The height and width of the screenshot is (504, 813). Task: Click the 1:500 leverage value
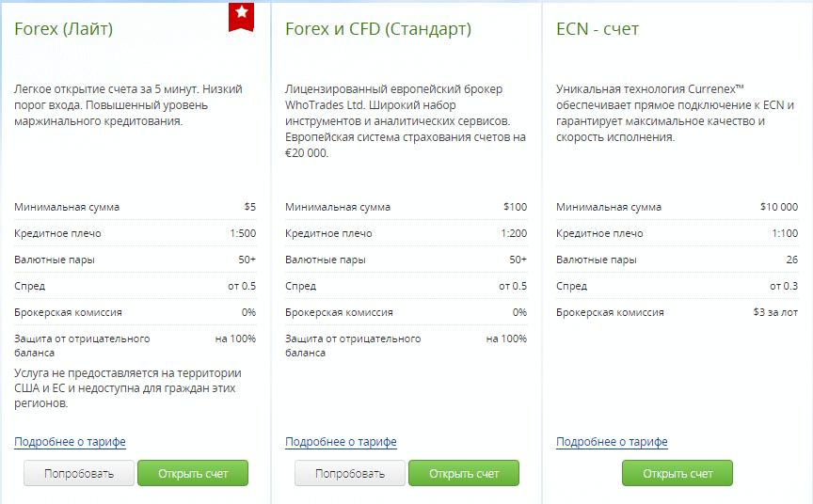tap(243, 233)
